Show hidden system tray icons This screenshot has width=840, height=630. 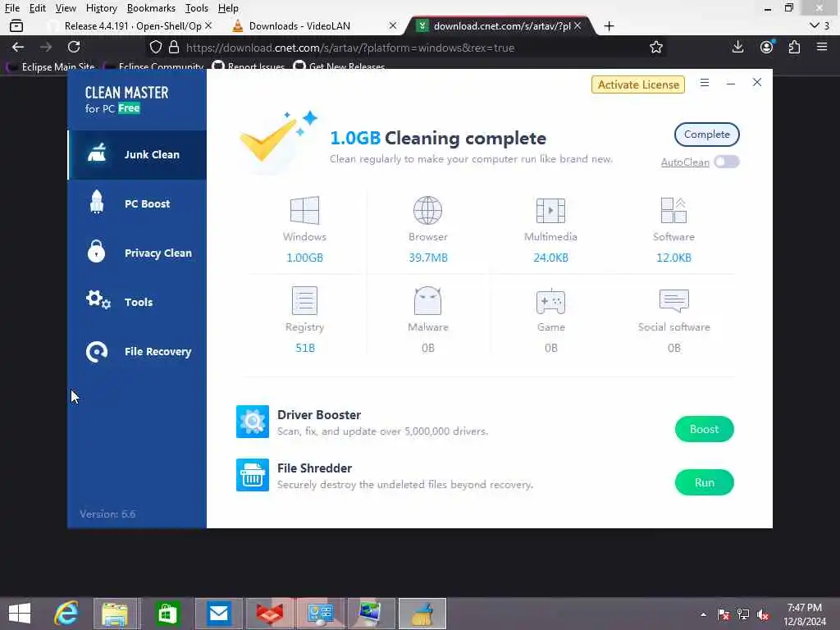coord(703,614)
